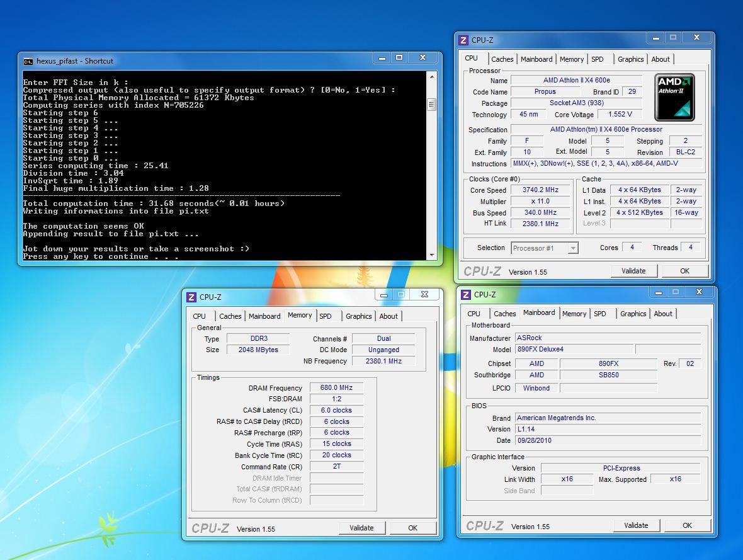Click the CPU-Z icon in the processor window title bar
This screenshot has width=743, height=560.
[x=463, y=40]
